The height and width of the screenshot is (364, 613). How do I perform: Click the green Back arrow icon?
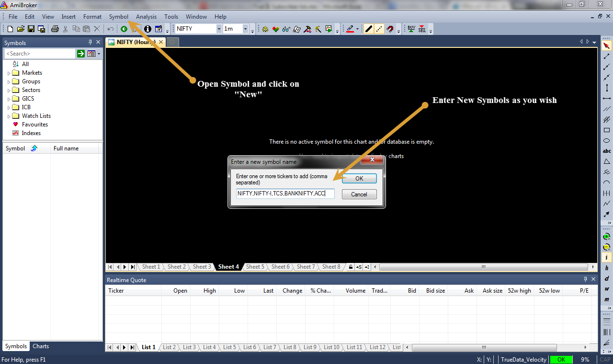[124, 29]
